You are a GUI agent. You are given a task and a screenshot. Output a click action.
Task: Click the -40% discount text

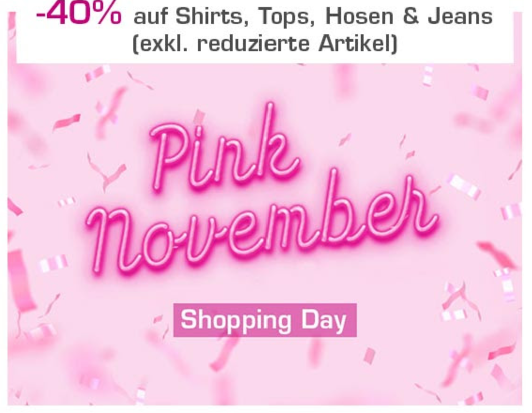click(79, 14)
